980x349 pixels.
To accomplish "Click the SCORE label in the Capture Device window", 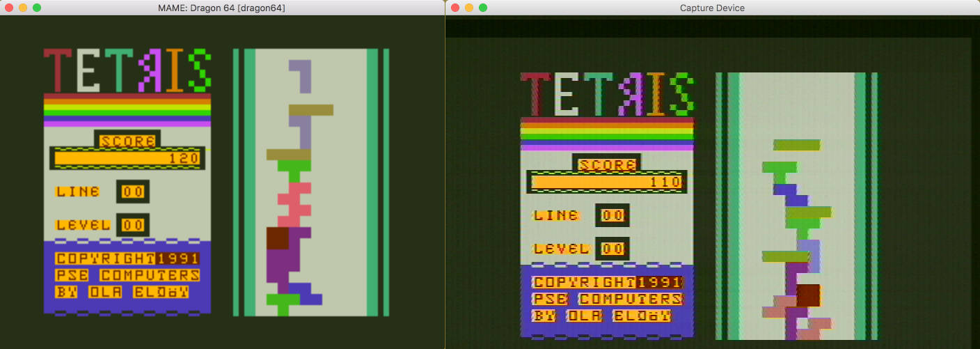I will coord(607,165).
